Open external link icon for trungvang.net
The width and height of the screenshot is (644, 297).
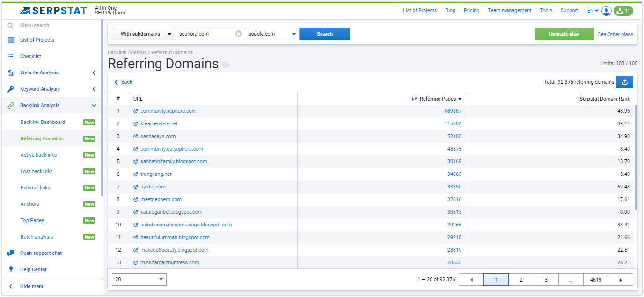[136, 174]
